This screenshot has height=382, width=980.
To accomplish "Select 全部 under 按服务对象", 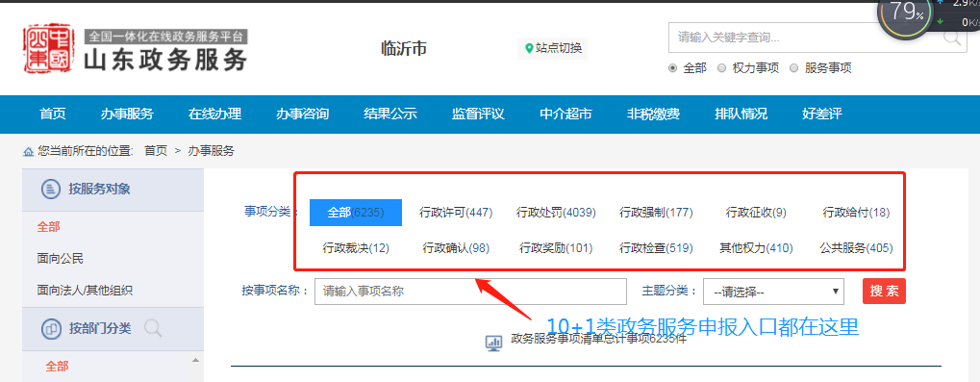I will pyautogui.click(x=49, y=227).
